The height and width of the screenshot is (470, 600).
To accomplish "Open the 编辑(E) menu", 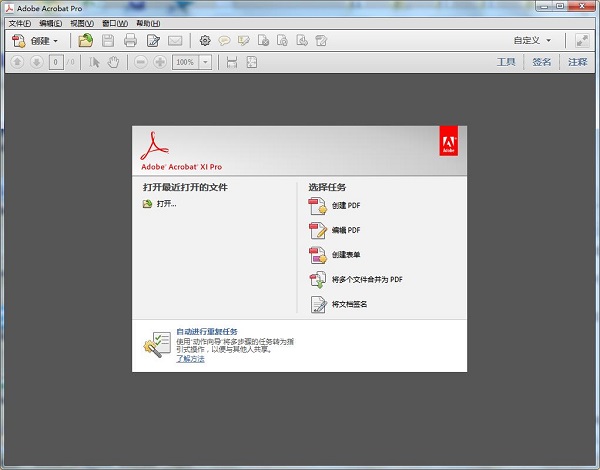I will pos(51,24).
